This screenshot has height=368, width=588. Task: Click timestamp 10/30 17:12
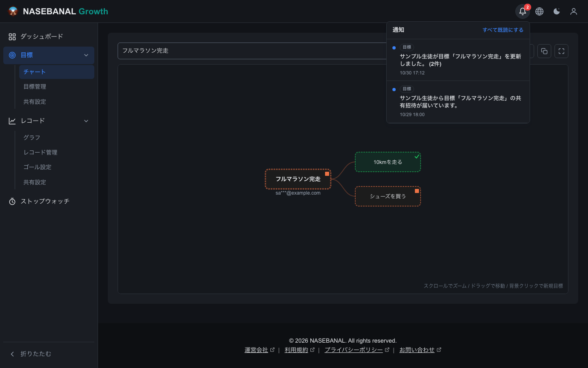412,73
